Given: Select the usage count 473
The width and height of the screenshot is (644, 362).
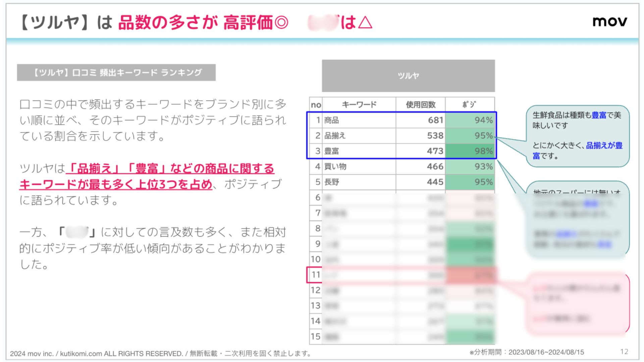Looking at the screenshot, I should click(x=421, y=151).
